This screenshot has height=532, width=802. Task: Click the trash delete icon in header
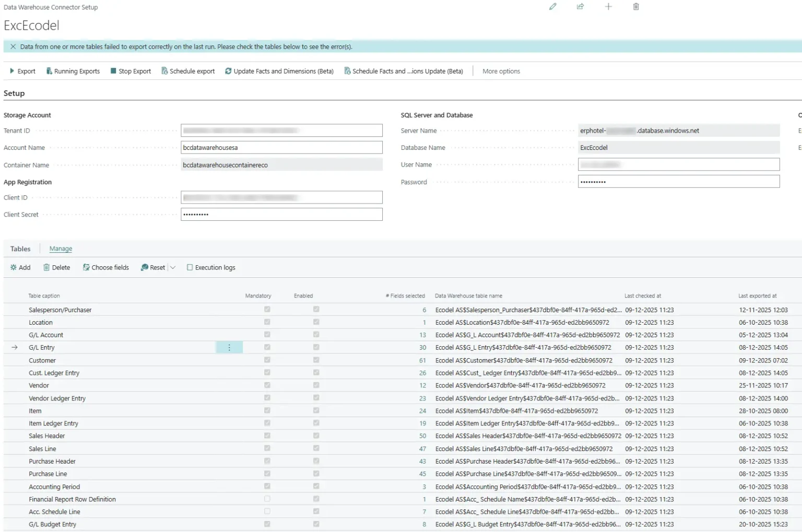636,7
